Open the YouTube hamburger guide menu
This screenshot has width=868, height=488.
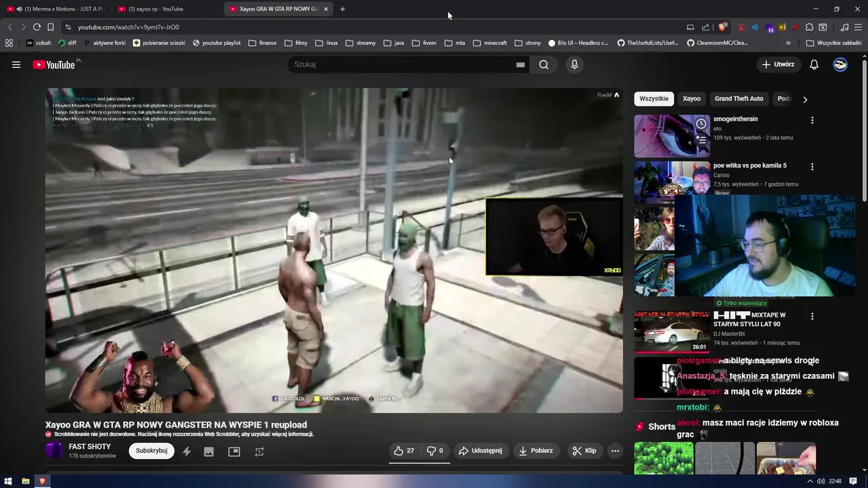coord(16,64)
